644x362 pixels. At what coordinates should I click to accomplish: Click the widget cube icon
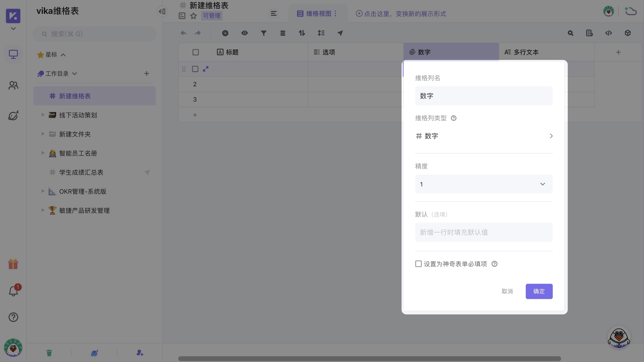628,33
